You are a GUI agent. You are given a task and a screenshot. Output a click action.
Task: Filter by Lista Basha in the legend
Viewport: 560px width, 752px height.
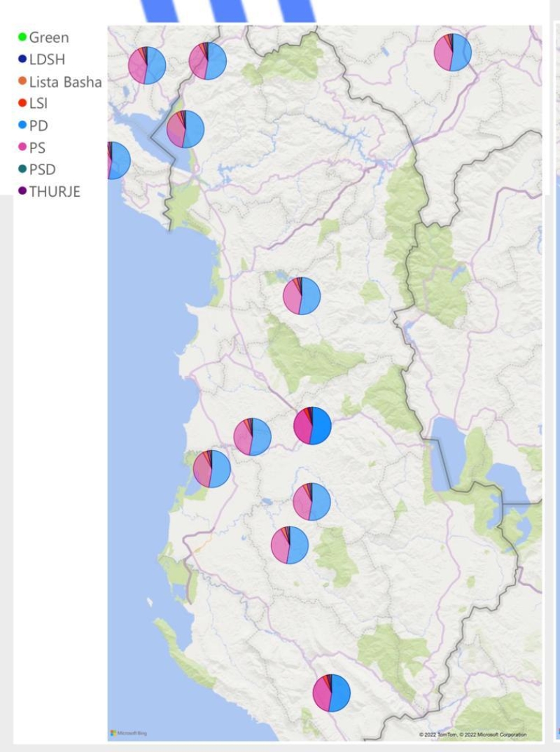click(65, 82)
